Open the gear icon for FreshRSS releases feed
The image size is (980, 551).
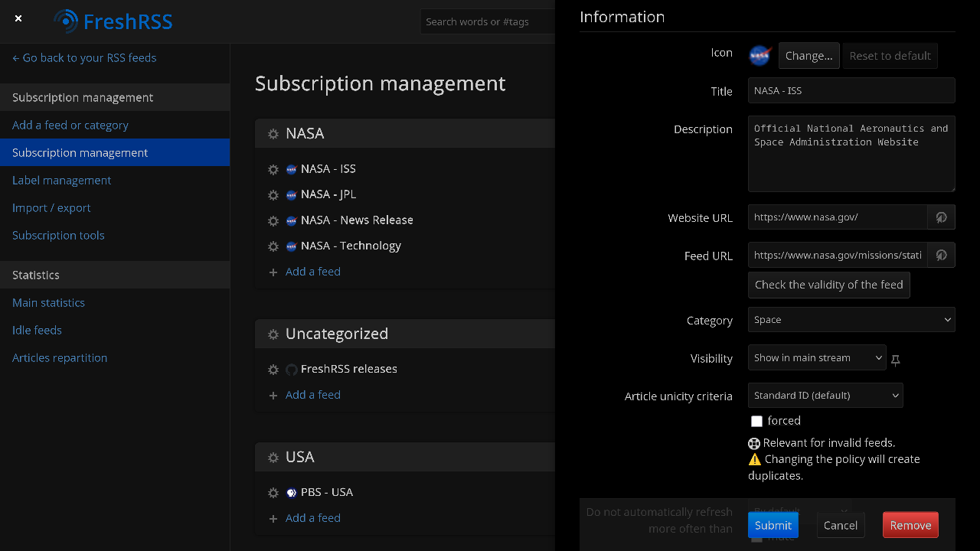click(x=273, y=369)
